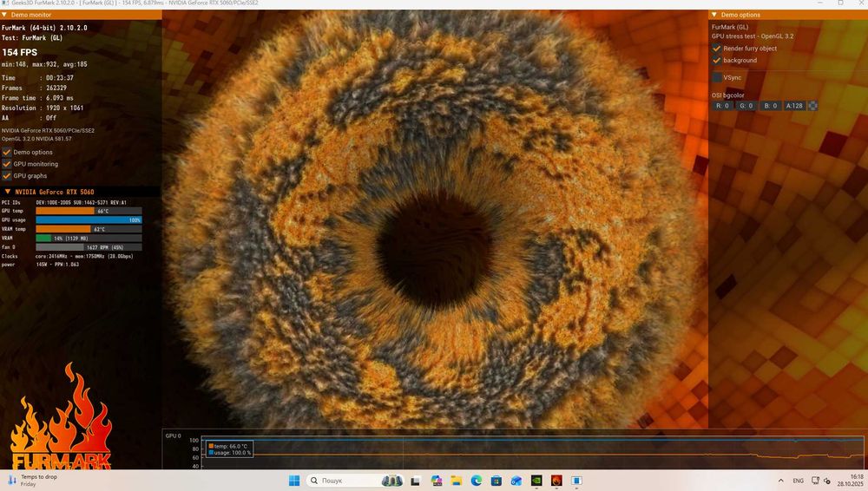Image resolution: width=868 pixels, height=491 pixels.
Task: Click the temp: 66.0 °C graph legend
Action: click(x=228, y=446)
